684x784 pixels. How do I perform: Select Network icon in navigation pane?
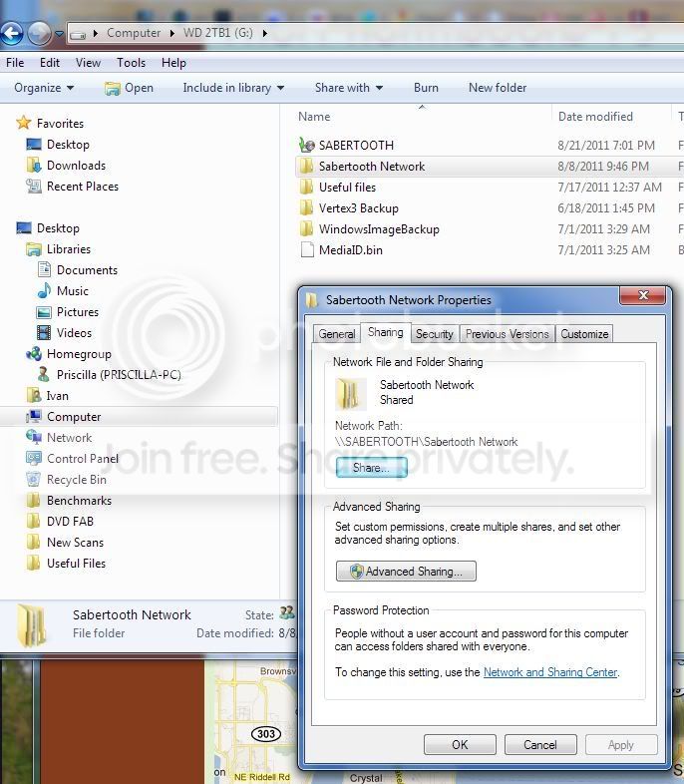34,438
